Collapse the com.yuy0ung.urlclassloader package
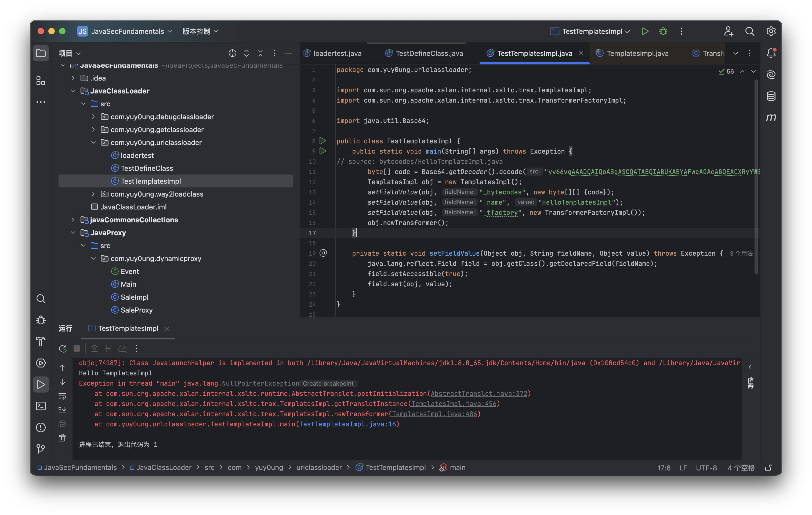The width and height of the screenshot is (812, 515). coord(93,142)
